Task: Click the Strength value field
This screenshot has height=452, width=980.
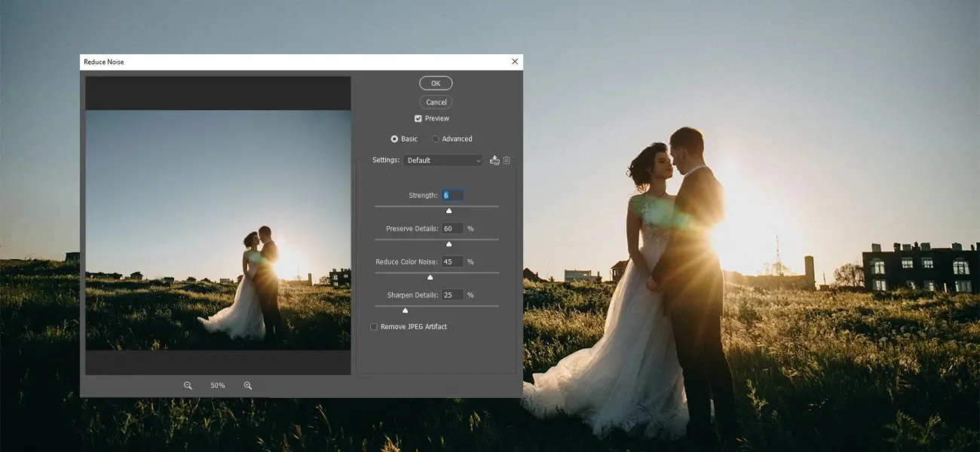Action: [x=452, y=195]
